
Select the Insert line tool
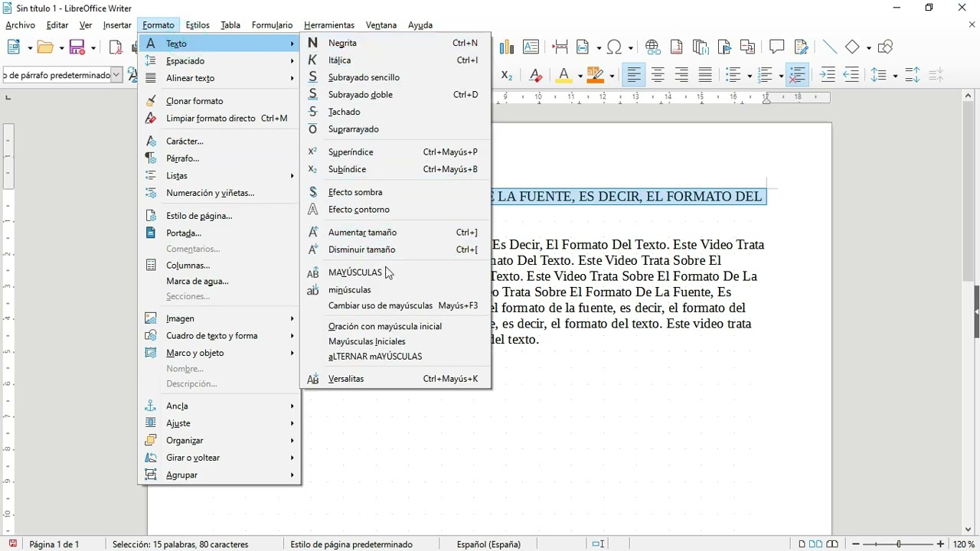point(829,47)
